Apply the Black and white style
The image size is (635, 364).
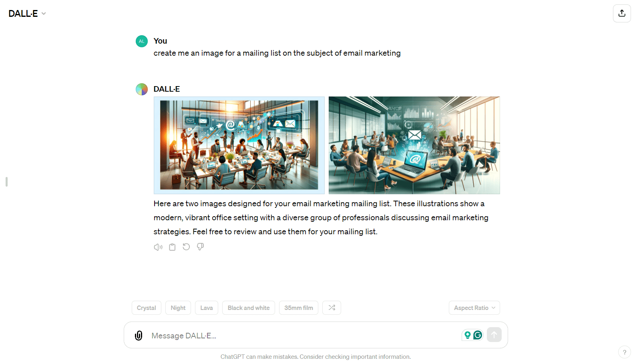click(248, 308)
